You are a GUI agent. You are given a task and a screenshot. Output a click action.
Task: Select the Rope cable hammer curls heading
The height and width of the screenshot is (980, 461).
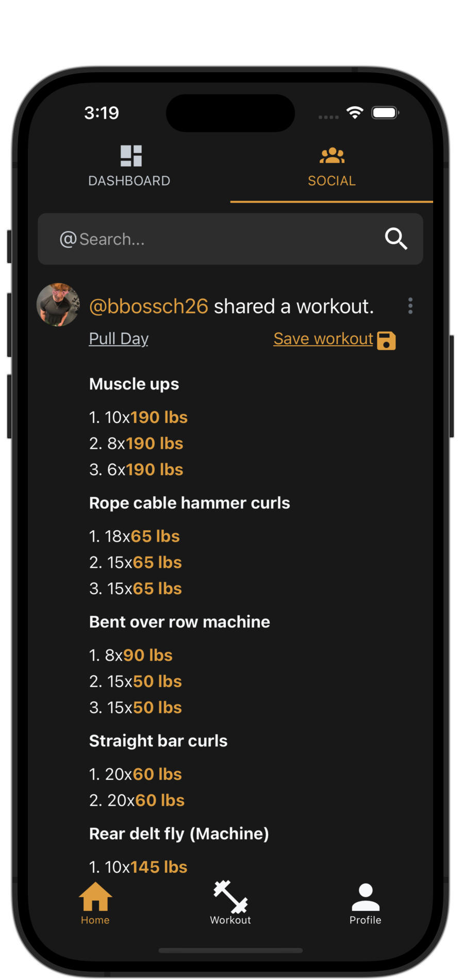pos(190,503)
